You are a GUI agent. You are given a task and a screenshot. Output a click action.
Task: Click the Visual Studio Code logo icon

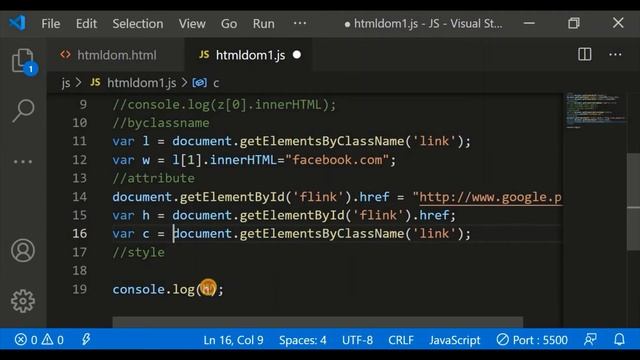tap(18, 23)
